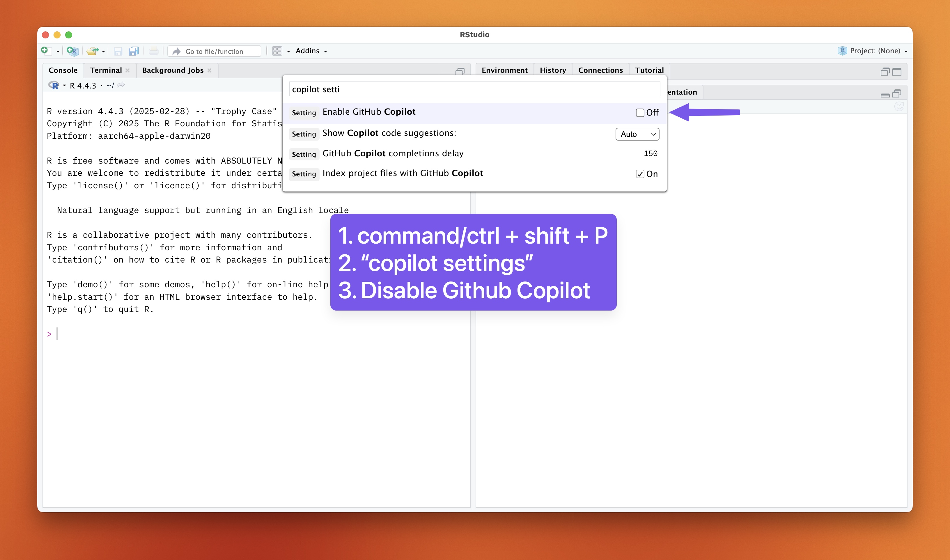Click the R logo in console header
The image size is (950, 560).
tap(54, 86)
